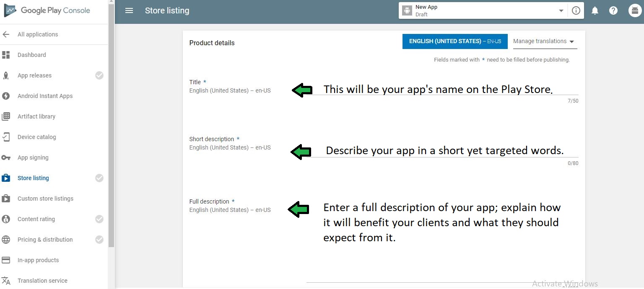Click the back arrow beside All applications

6,34
